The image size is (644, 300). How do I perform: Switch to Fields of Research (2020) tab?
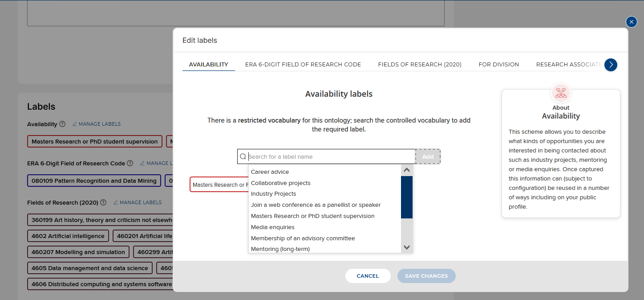pyautogui.click(x=419, y=65)
